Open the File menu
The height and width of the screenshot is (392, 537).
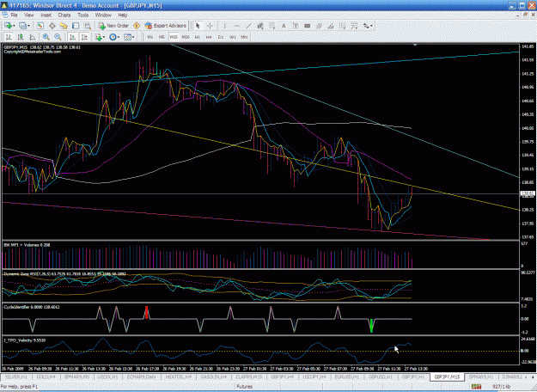coord(14,15)
